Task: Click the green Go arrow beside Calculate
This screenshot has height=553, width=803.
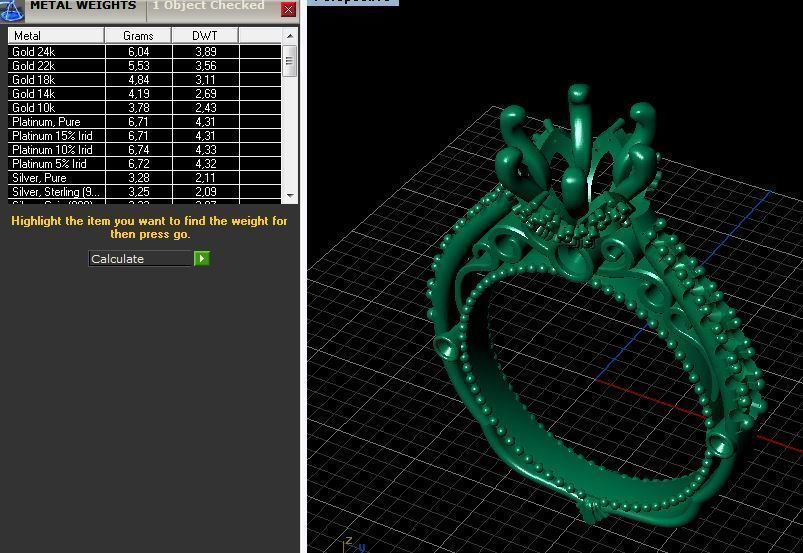Action: tap(202, 259)
